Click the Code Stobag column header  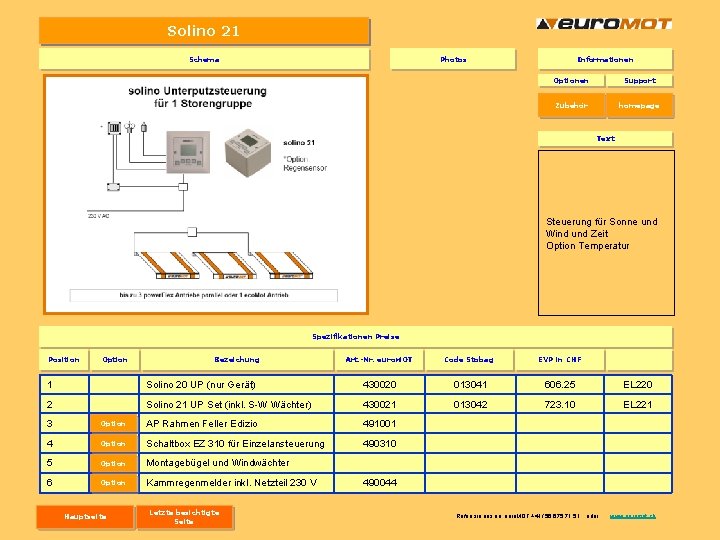tap(469, 360)
